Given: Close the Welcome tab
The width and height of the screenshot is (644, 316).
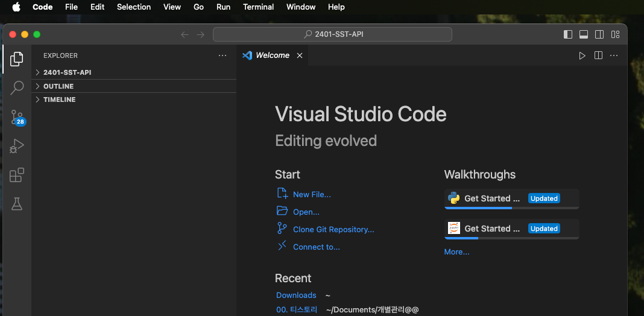Looking at the screenshot, I should point(300,55).
